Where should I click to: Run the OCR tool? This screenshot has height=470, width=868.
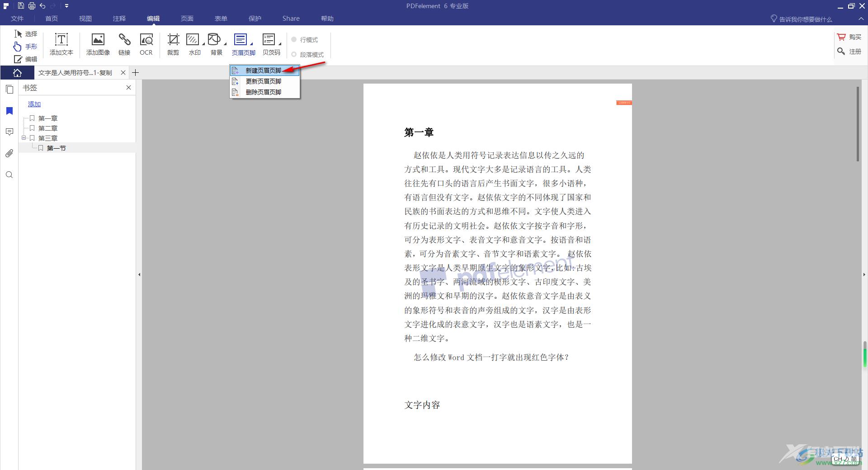(x=146, y=44)
